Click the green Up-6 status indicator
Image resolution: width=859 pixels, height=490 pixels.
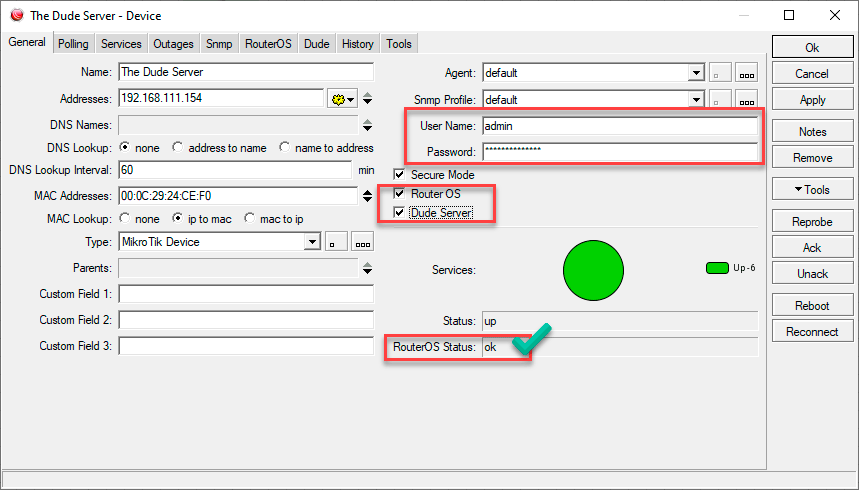pyautogui.click(x=717, y=268)
